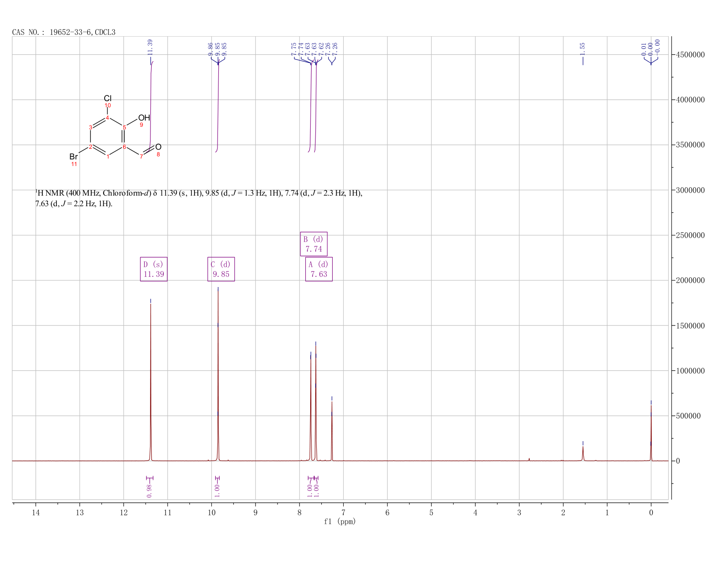Click the integral value 1.00 under 9.85 peak
This screenshot has height=563, width=728.
click(217, 490)
